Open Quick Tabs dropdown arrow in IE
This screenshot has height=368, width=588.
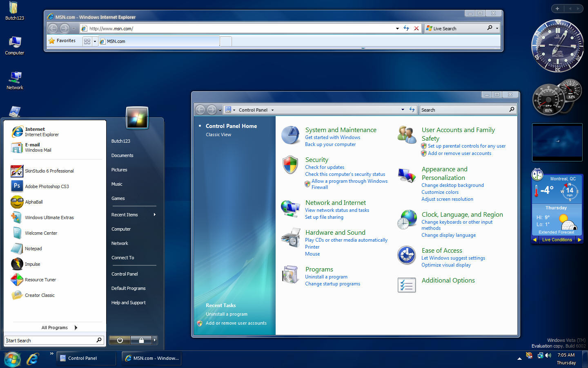[x=95, y=41]
